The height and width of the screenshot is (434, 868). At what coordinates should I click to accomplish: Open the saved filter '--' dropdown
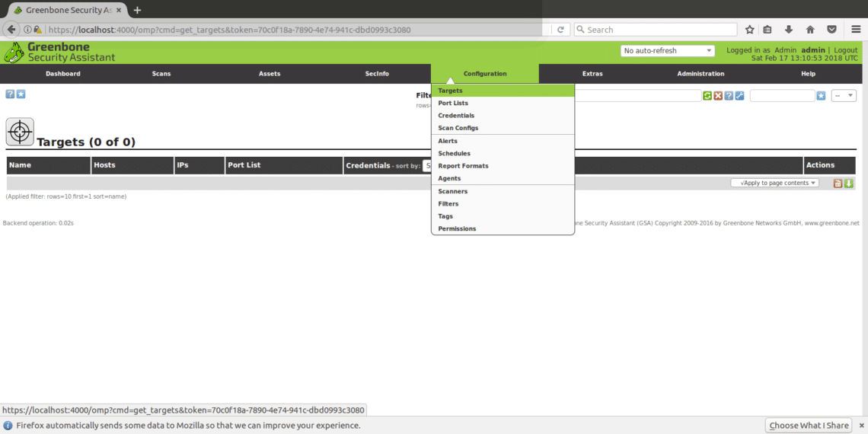[844, 96]
